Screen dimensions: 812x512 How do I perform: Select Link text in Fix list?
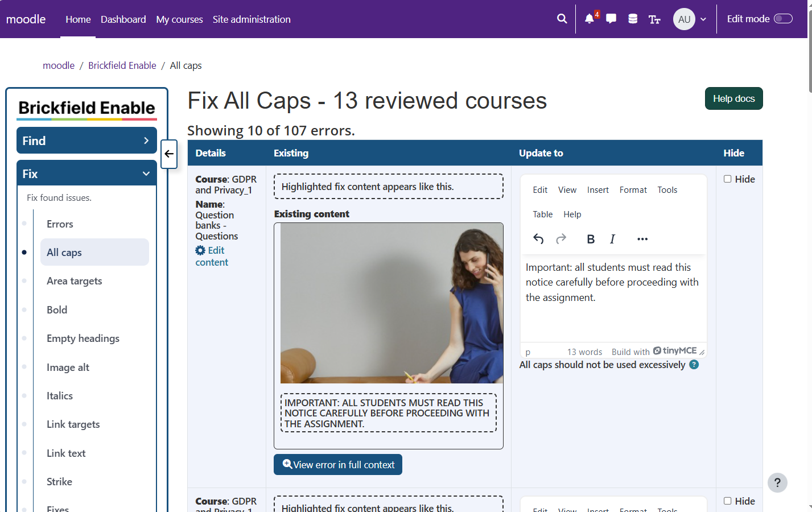tap(66, 453)
